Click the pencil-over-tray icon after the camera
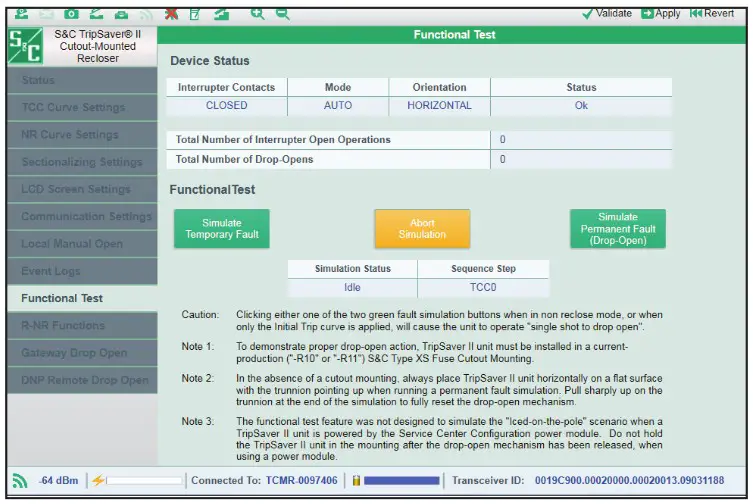753x504 pixels. 97,14
